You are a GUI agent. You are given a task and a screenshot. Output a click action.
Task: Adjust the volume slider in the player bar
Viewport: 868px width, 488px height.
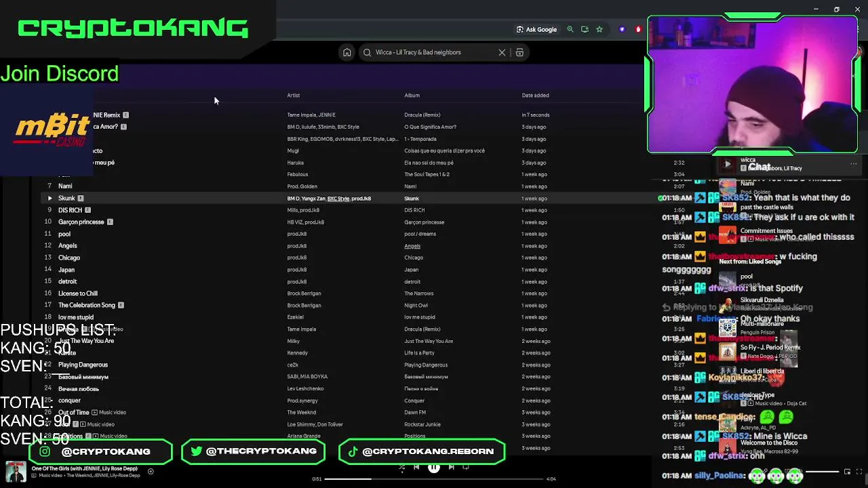822,472
